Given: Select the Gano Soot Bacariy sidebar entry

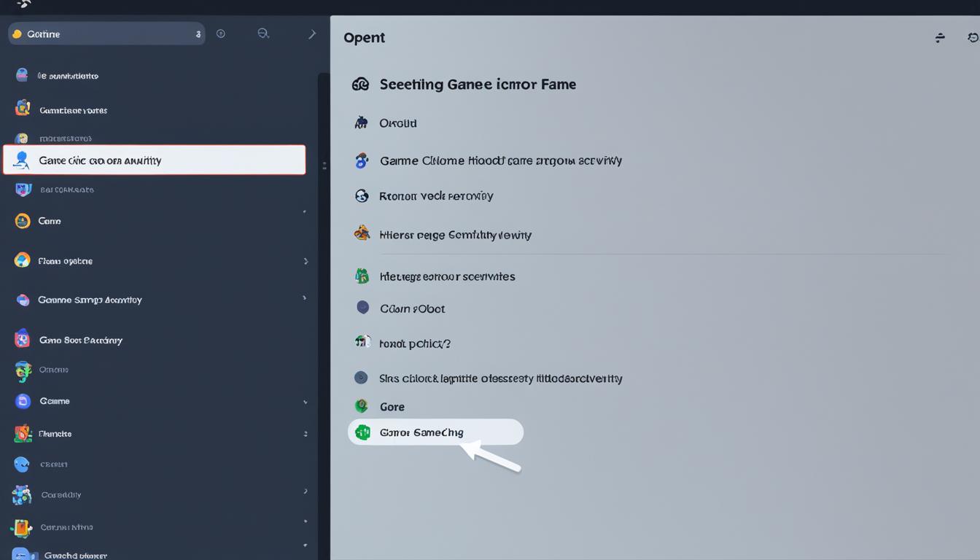Looking at the screenshot, I should (80, 340).
